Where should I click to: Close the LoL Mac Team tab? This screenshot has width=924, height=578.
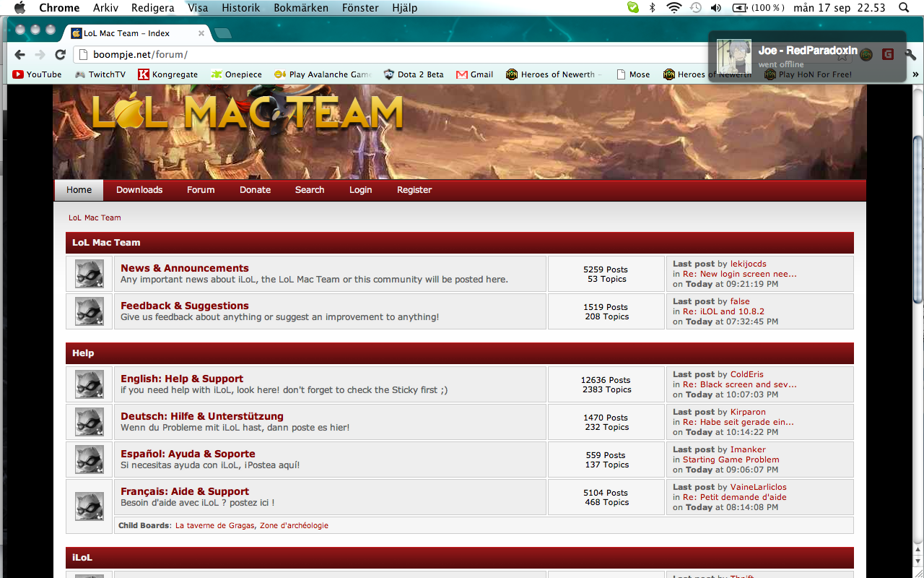[201, 33]
